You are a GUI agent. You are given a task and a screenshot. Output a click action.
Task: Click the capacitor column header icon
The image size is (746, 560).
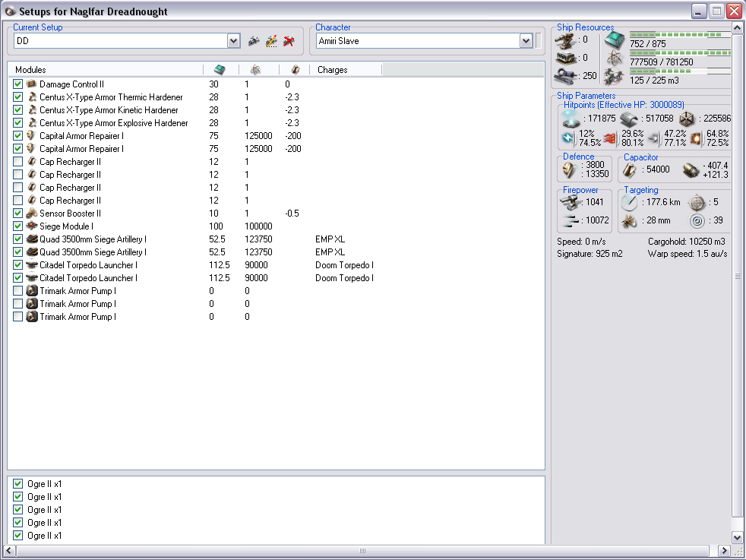[x=296, y=70]
